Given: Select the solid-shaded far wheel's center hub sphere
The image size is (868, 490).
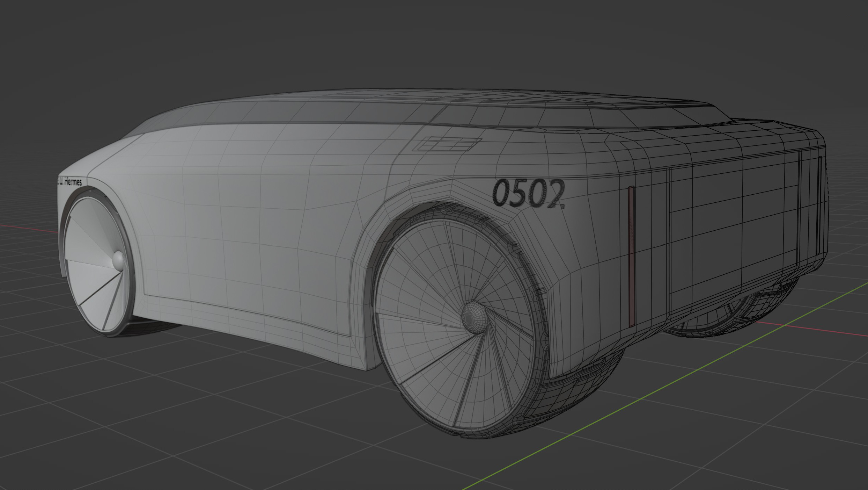Looking at the screenshot, I should click(x=118, y=260).
